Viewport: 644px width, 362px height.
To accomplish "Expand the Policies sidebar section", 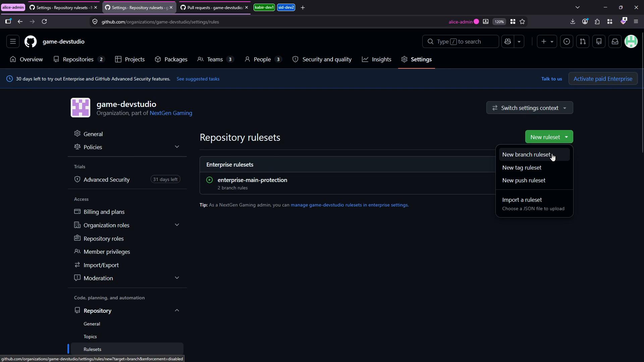I will (177, 147).
